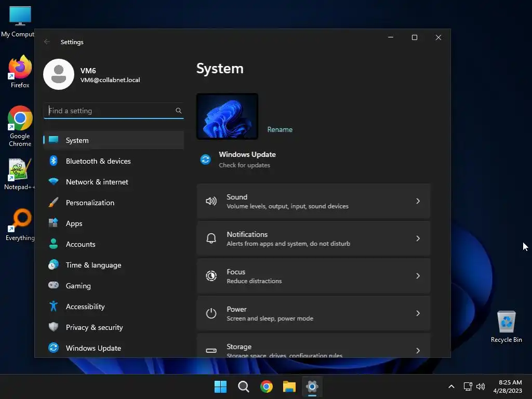Open the Personalization section
The width and height of the screenshot is (532, 399).
pyautogui.click(x=114, y=203)
